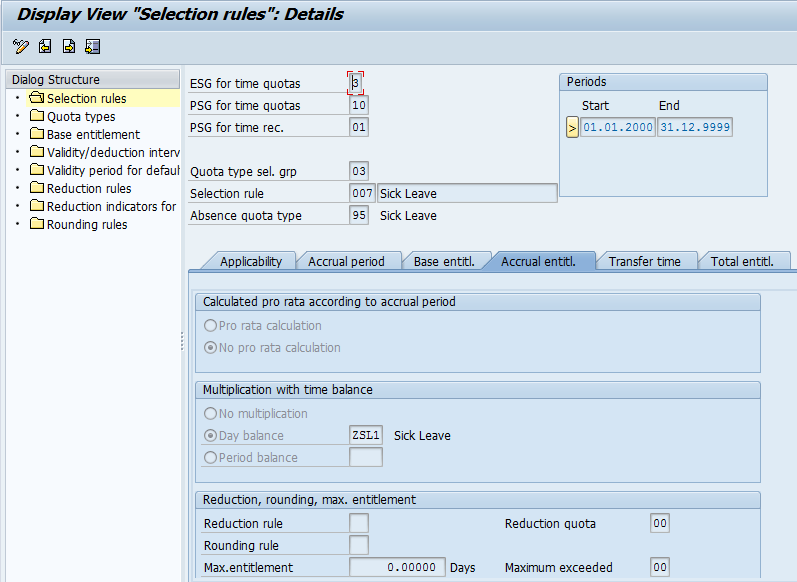797x582 pixels.
Task: Go to the previous entry icon
Action: [x=45, y=46]
